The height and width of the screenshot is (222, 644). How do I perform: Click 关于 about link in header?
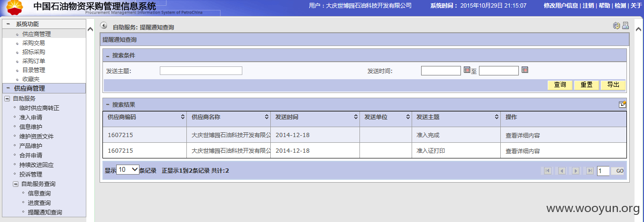click(x=636, y=6)
